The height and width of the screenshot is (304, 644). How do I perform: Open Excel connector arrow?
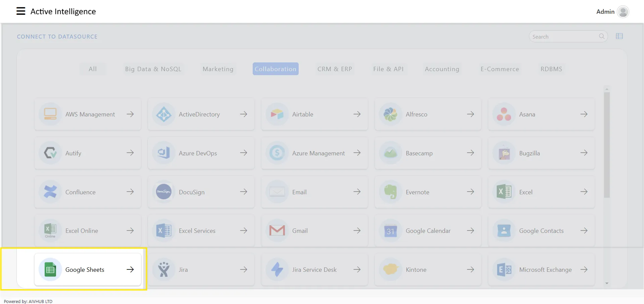tap(584, 192)
